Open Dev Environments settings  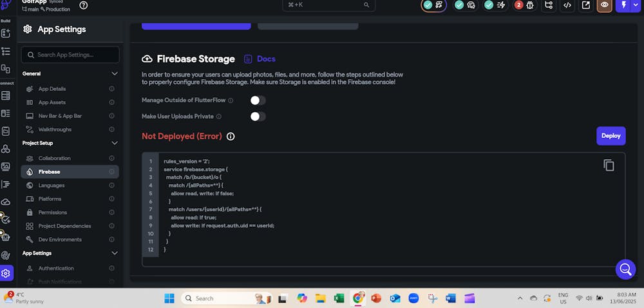(70, 240)
